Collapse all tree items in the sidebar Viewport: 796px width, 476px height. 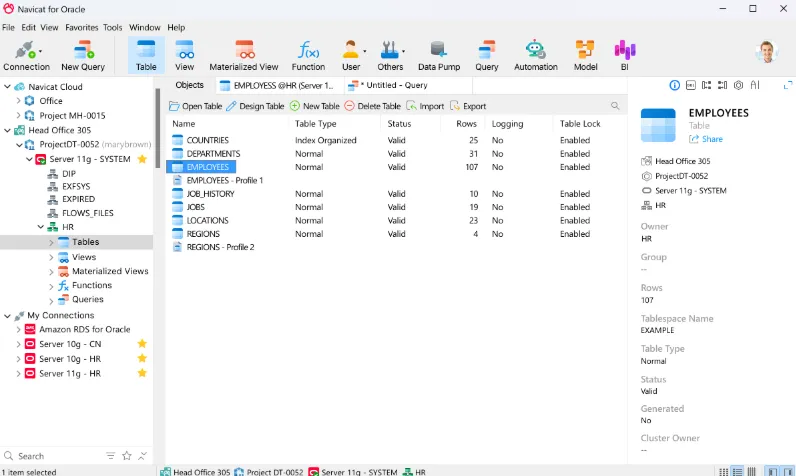tap(143, 456)
